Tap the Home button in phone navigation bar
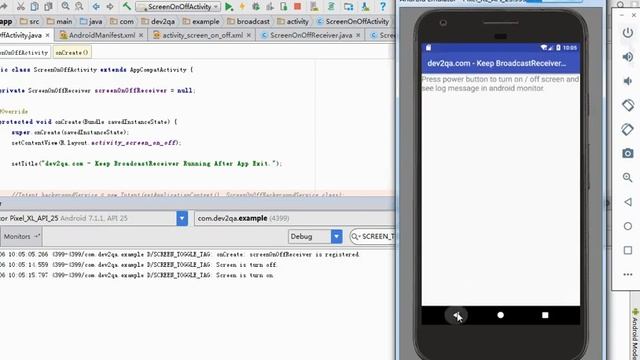Viewport: 640px width, 360px height. pyautogui.click(x=500, y=315)
